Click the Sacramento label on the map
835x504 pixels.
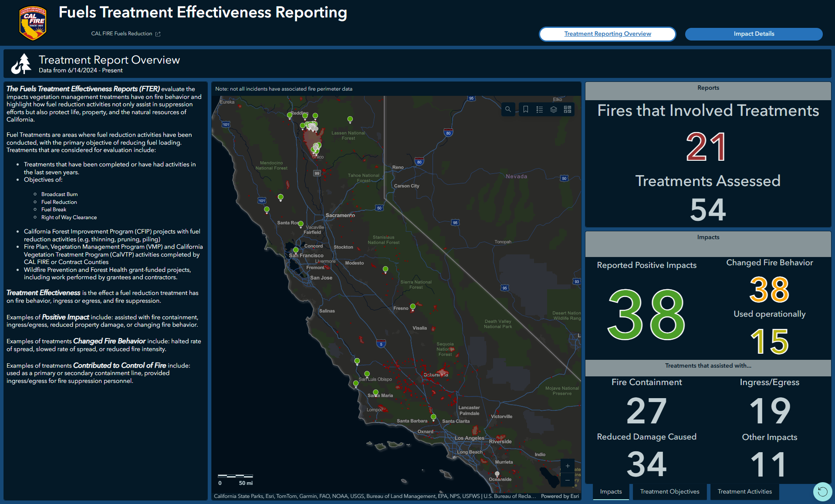point(340,216)
